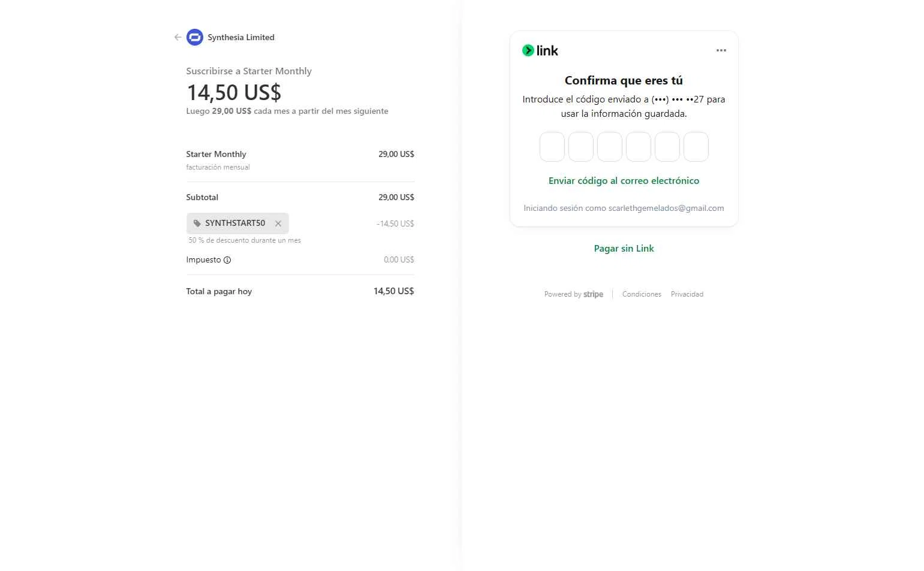Open the Privacidad link
The width and height of the screenshot is (924, 571).
[687, 294]
